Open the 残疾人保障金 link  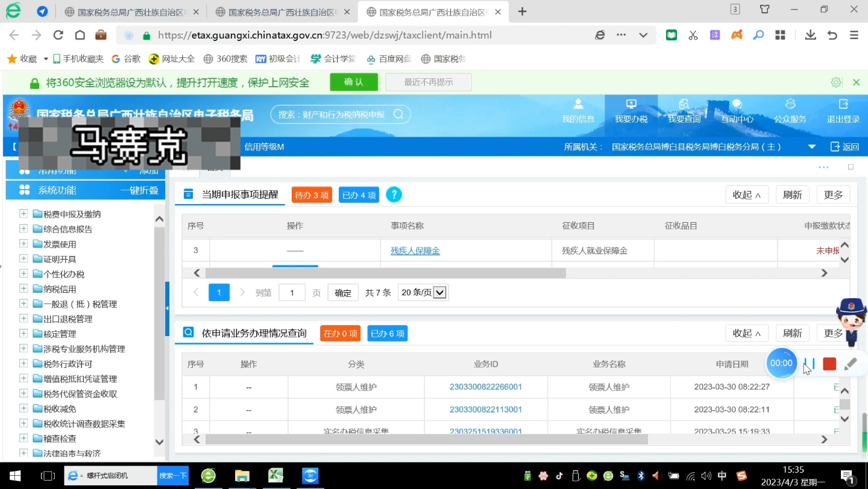tap(415, 250)
